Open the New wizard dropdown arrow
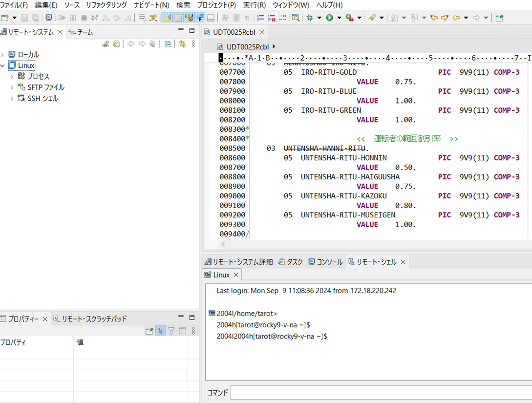 coord(15,18)
